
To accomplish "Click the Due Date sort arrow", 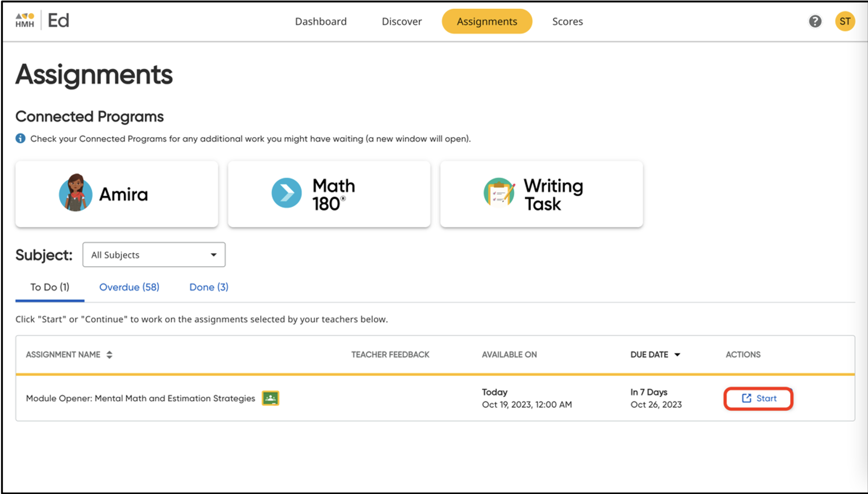I will [677, 355].
